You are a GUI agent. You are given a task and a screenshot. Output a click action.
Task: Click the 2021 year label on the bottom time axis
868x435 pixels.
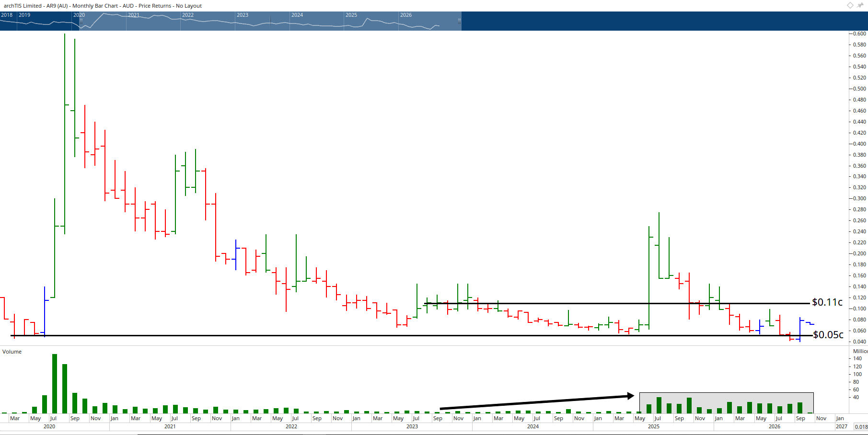point(170,426)
